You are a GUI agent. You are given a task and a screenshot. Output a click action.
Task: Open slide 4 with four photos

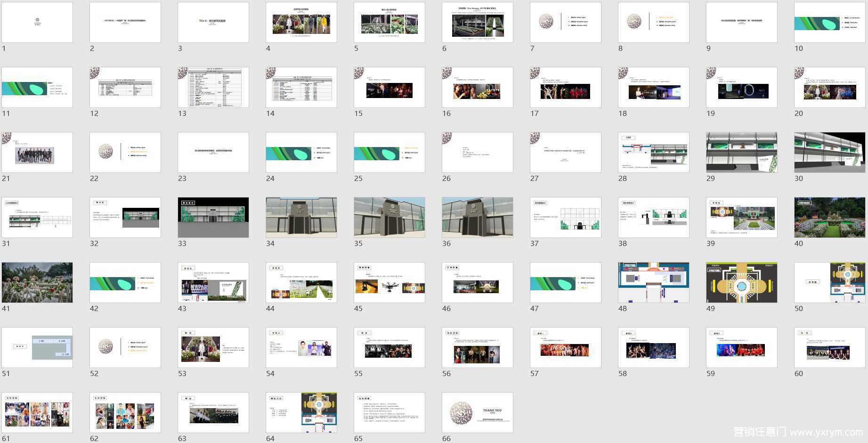pyautogui.click(x=301, y=22)
